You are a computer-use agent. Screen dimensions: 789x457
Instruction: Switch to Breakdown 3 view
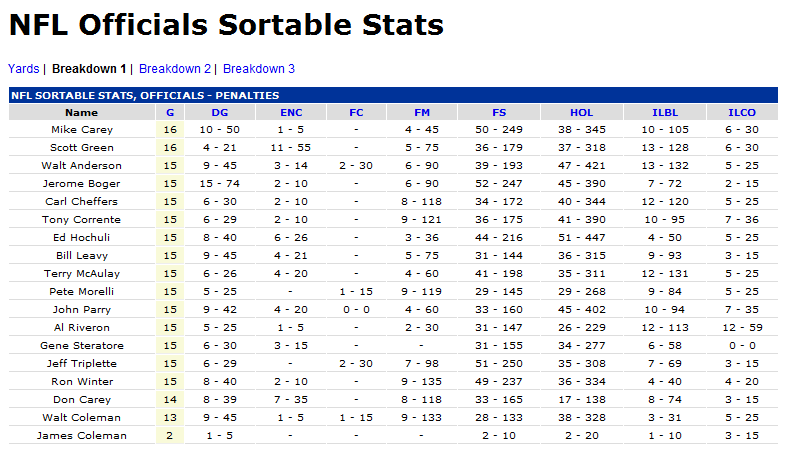click(258, 69)
